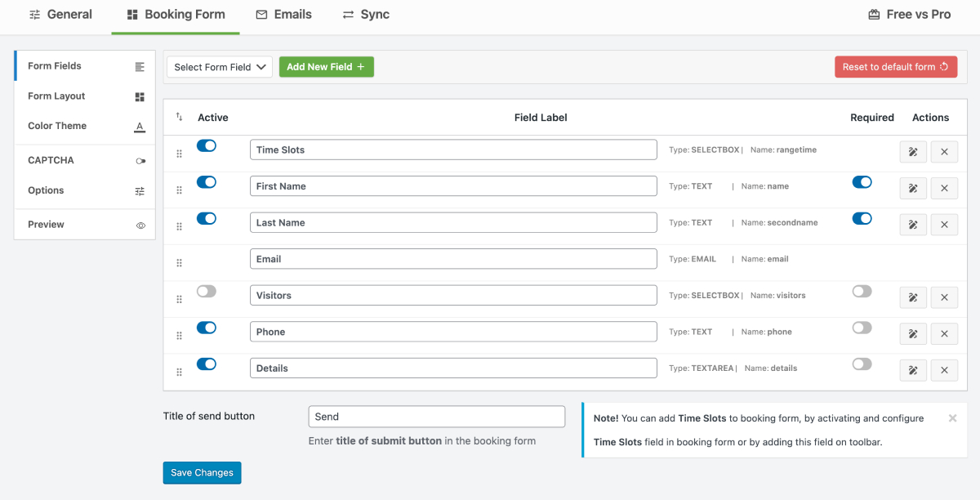
Task: Toggle Phone active switch
Action: pos(207,328)
